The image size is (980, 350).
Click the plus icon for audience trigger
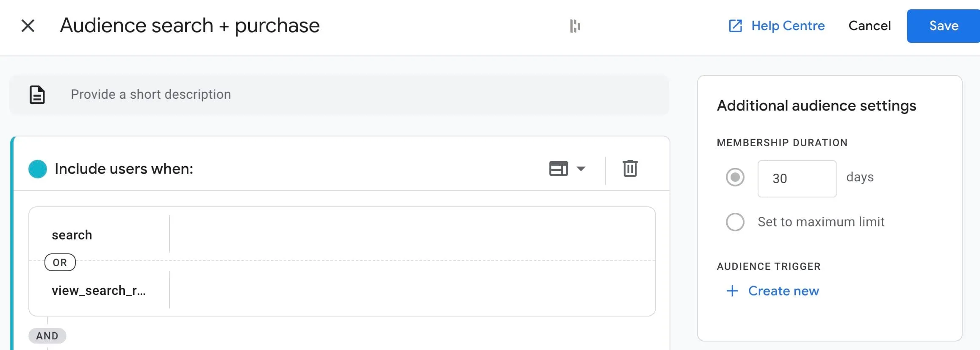pos(732,291)
